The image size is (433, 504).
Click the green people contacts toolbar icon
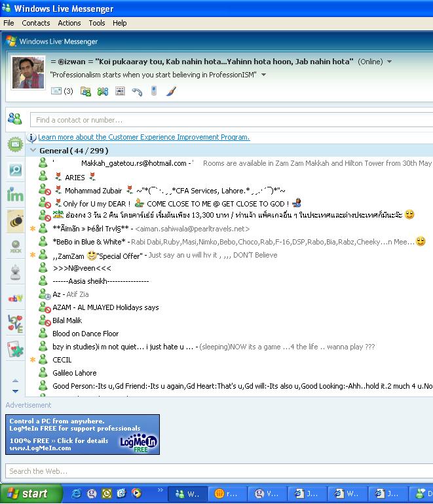pyautogui.click(x=103, y=91)
